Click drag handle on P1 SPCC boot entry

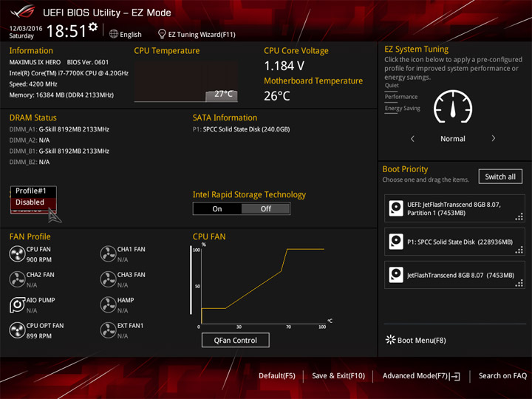pyautogui.click(x=519, y=250)
